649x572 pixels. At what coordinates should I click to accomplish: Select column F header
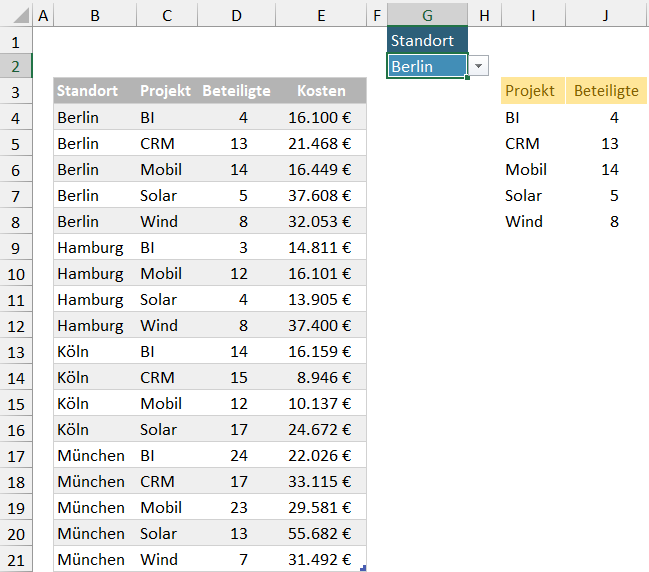(x=377, y=15)
